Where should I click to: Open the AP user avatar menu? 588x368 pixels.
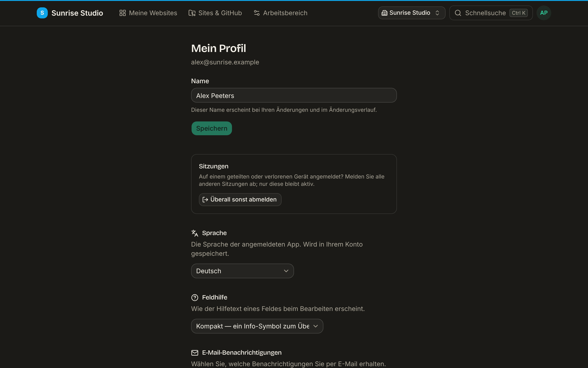[544, 13]
